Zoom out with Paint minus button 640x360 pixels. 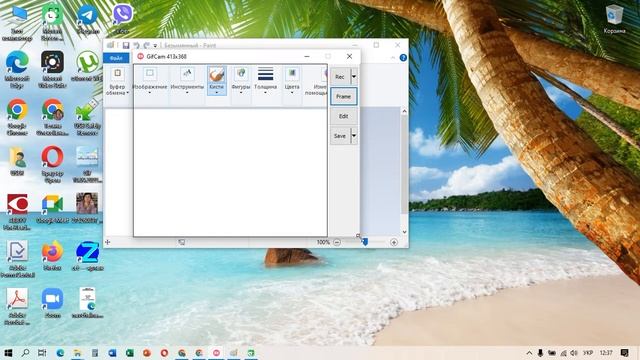point(337,242)
